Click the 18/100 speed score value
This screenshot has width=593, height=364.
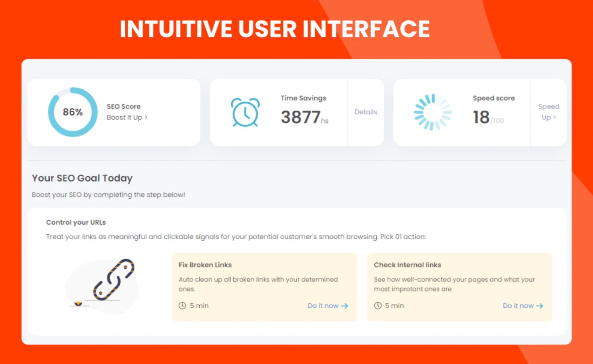pyautogui.click(x=488, y=117)
